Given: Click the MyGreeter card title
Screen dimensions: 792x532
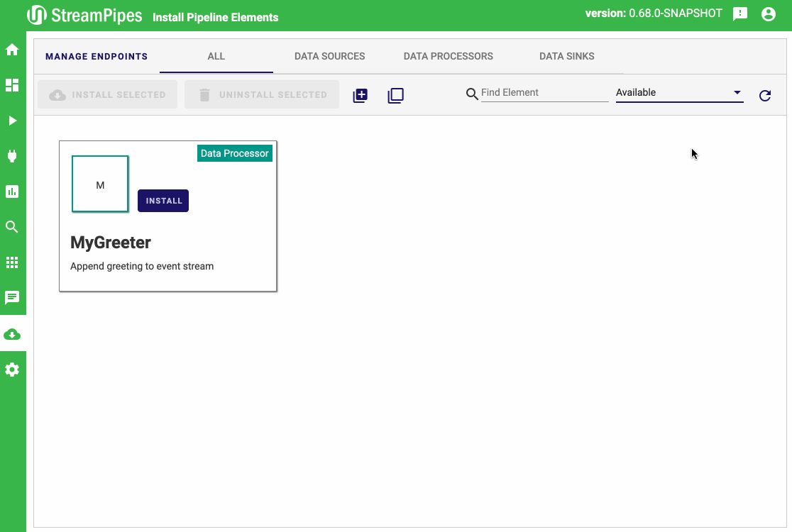Looking at the screenshot, I should pyautogui.click(x=111, y=243).
